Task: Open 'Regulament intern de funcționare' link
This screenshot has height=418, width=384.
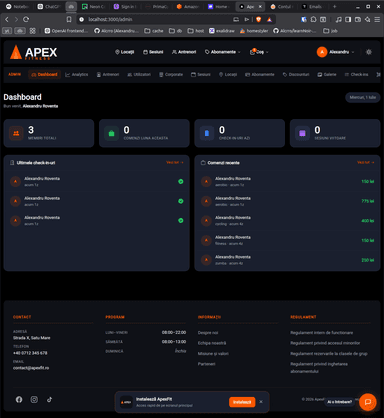Action: click(322, 333)
